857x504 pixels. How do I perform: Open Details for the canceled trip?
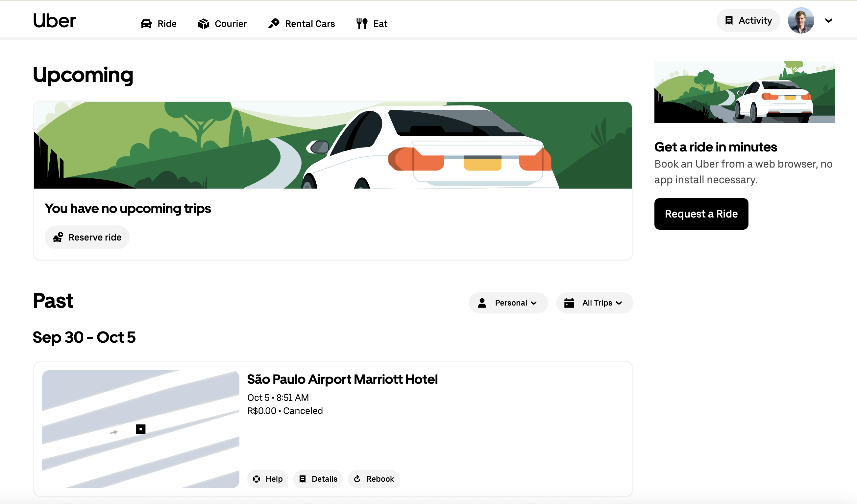pyautogui.click(x=318, y=479)
